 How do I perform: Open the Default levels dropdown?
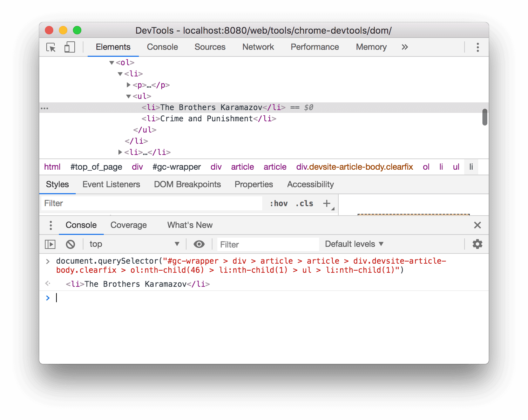pos(353,244)
